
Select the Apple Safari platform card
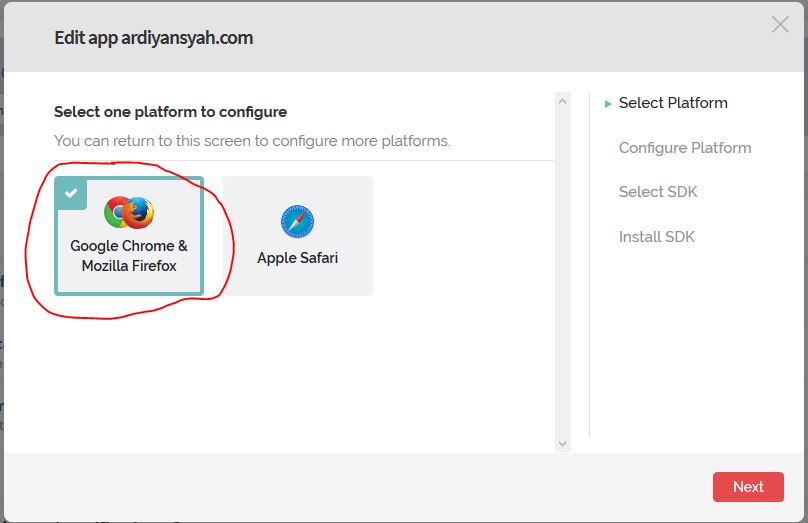pos(298,236)
